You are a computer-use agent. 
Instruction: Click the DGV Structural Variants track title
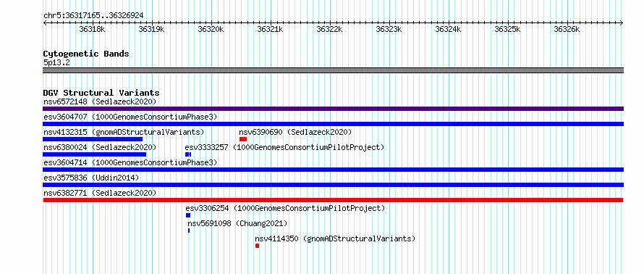pos(101,93)
